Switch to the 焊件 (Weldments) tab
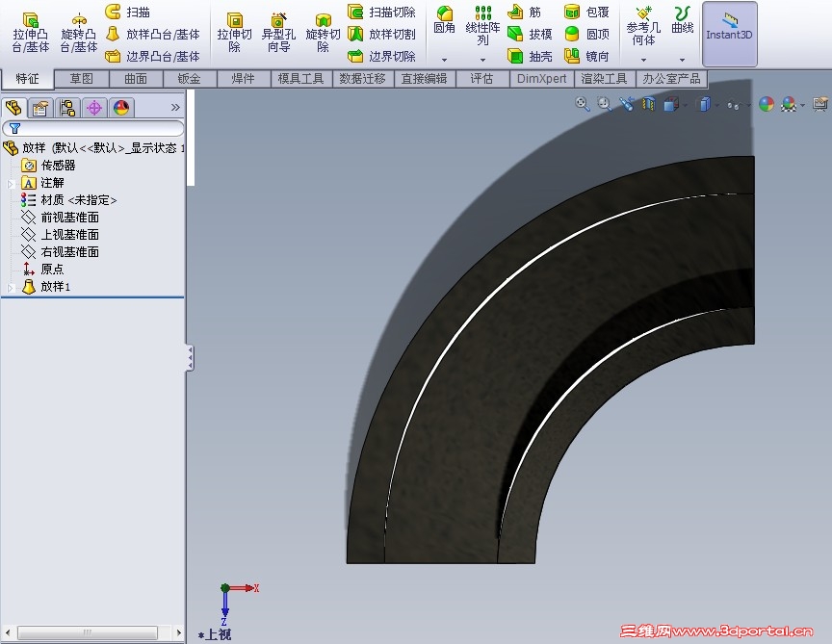This screenshot has height=644, width=832. coord(244,79)
